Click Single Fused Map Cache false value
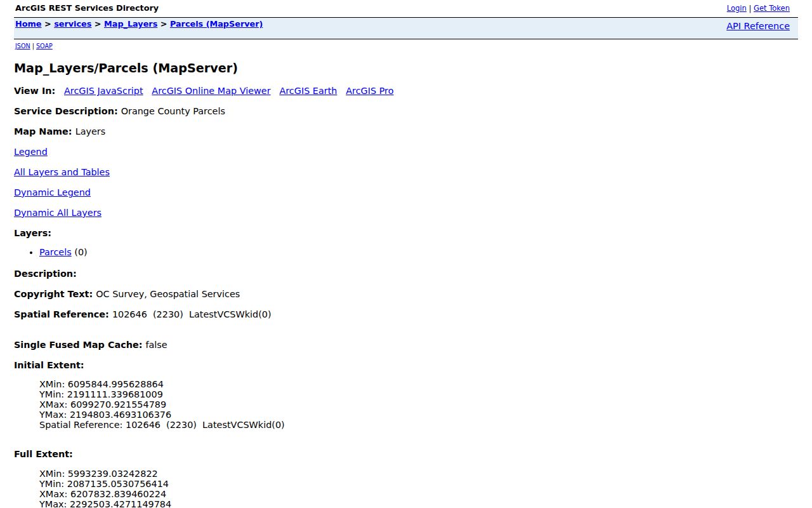The image size is (812, 508). click(156, 345)
